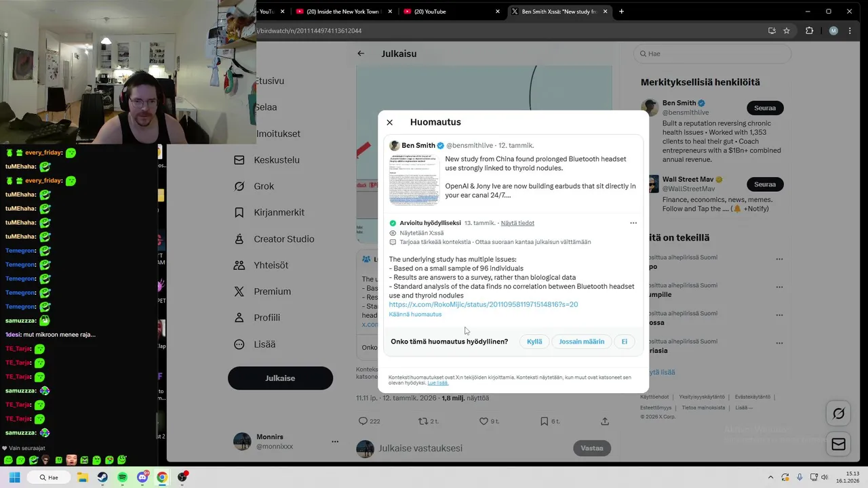Open Wall Street Mav profile name
Viewport: 868px width, 488px height.
click(x=688, y=180)
